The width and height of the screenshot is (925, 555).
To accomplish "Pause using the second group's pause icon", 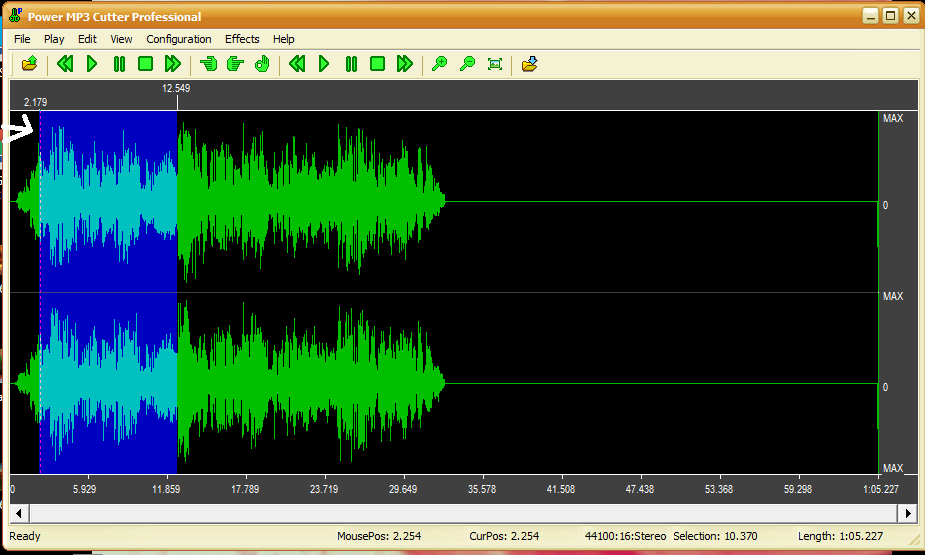I will [x=351, y=64].
